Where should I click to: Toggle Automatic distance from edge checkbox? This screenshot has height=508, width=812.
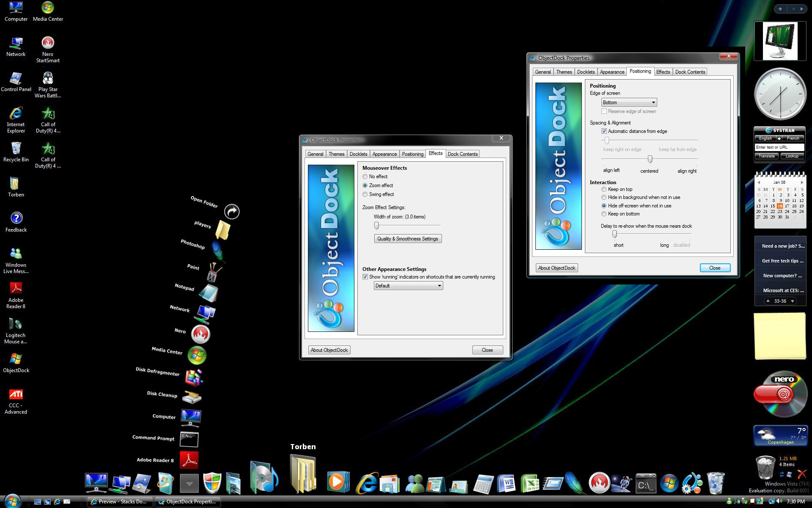tap(604, 131)
